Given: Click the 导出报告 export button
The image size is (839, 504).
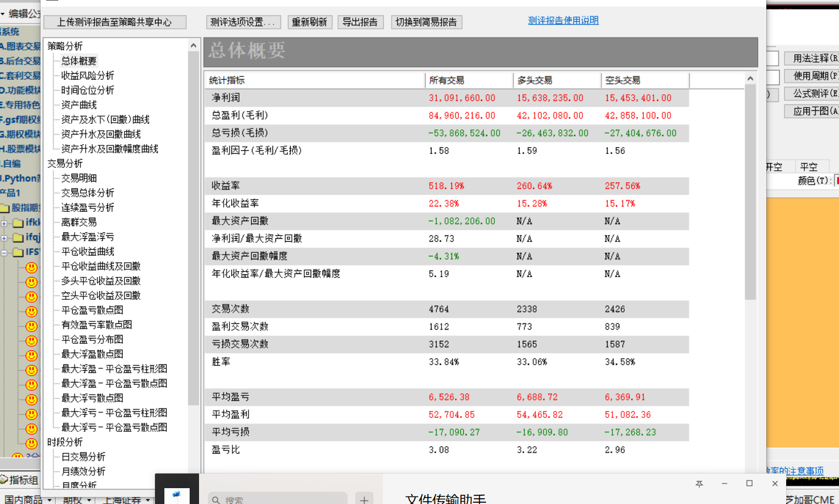Looking at the screenshot, I should 360,22.
